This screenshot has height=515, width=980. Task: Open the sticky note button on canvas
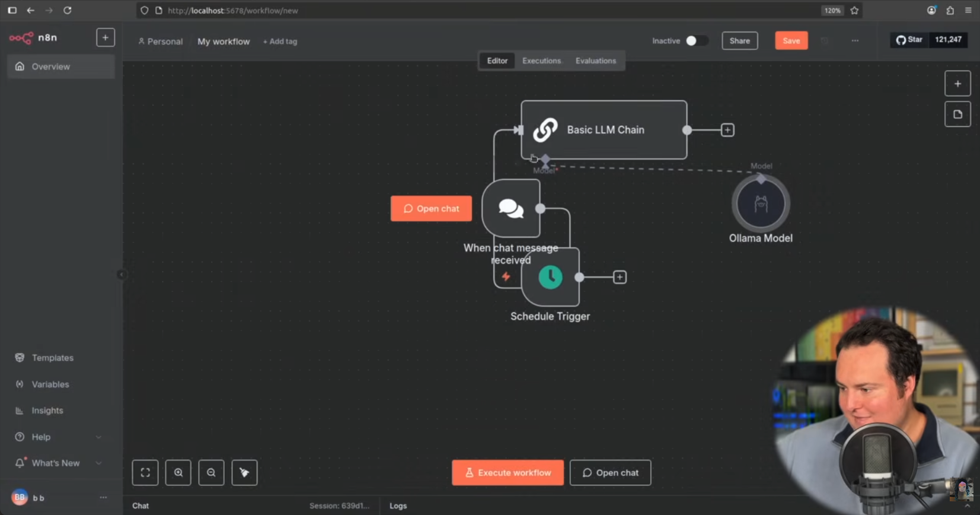[957, 115]
